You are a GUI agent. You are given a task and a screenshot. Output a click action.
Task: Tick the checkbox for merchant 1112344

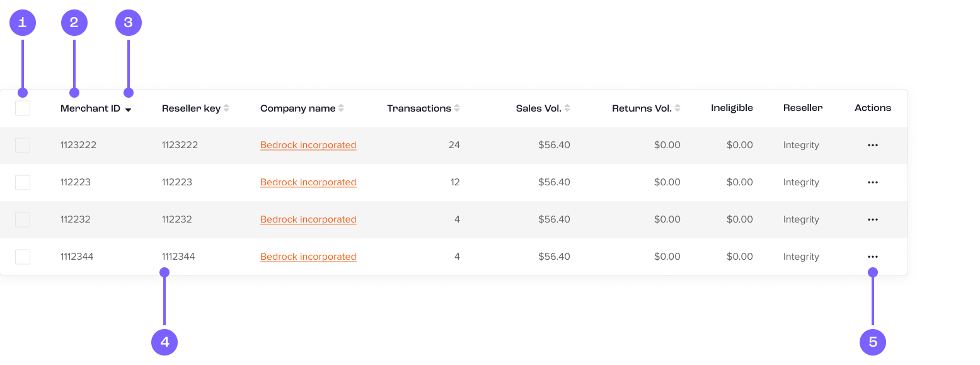click(x=23, y=257)
